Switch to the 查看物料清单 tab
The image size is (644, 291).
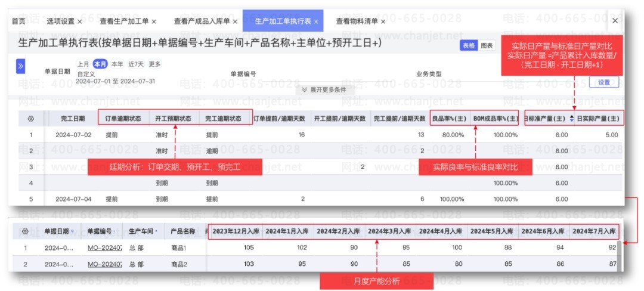pos(357,21)
